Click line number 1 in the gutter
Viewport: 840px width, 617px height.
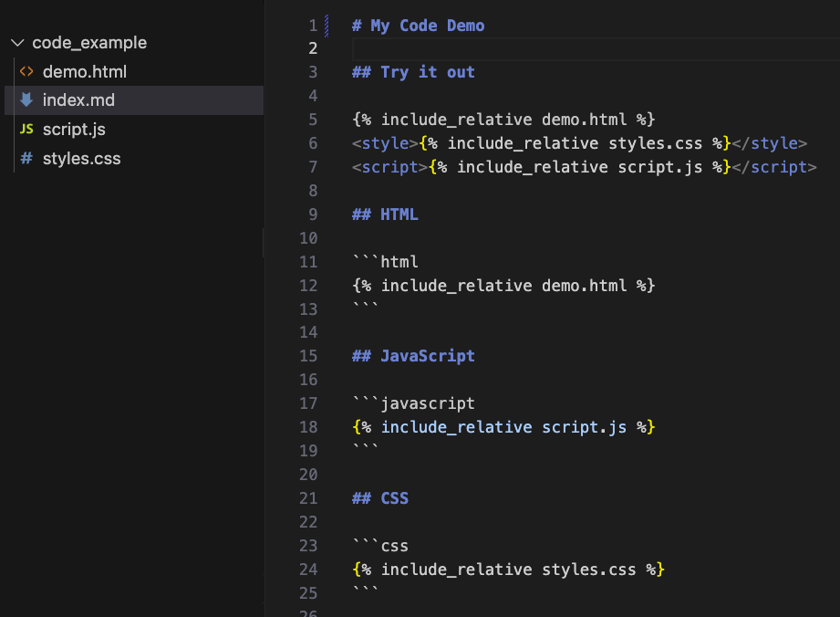[313, 26]
